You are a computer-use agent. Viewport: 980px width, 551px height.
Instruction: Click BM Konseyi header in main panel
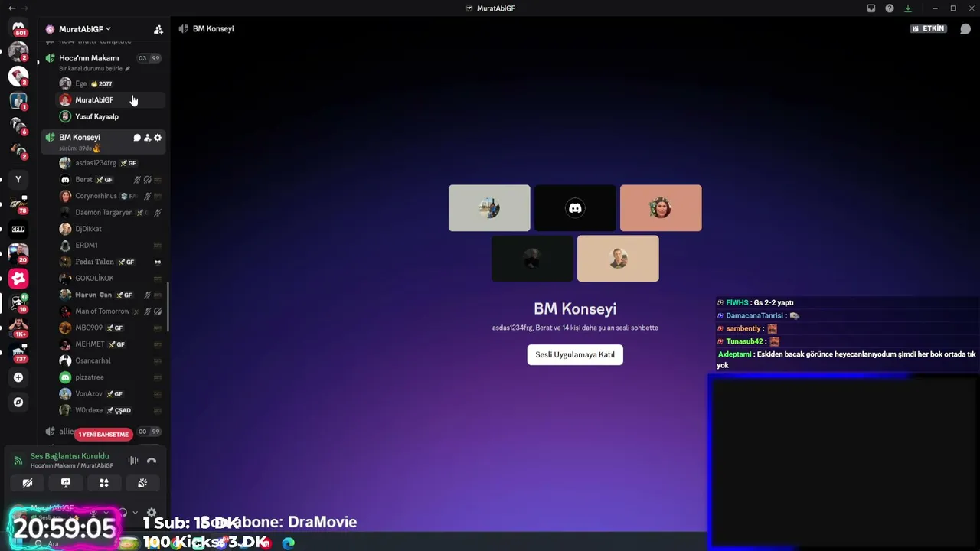pyautogui.click(x=575, y=309)
